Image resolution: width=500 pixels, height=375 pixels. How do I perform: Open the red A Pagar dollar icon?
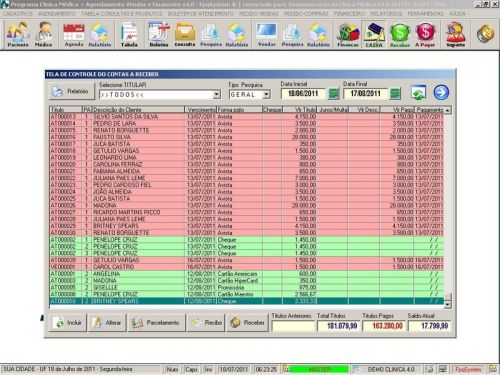[425, 34]
